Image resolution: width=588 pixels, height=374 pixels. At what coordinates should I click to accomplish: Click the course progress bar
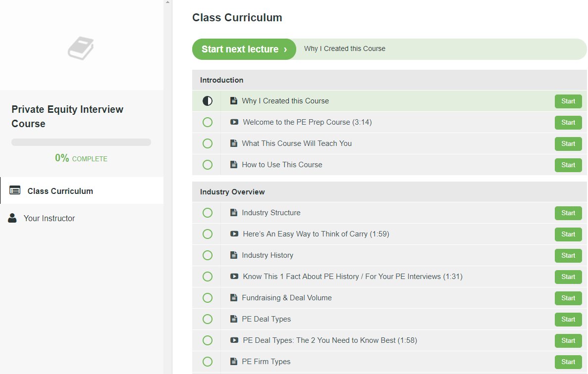pyautogui.click(x=81, y=142)
